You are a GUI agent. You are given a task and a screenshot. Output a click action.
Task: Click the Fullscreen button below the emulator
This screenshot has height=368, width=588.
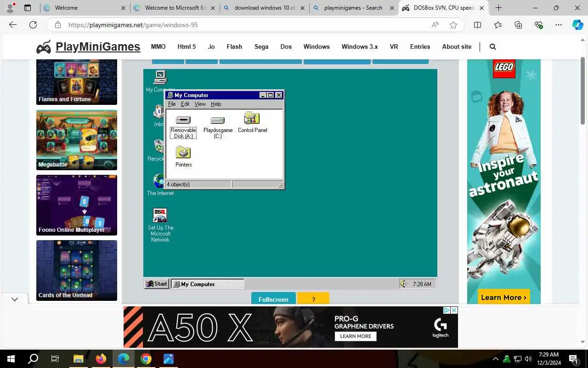[273, 299]
